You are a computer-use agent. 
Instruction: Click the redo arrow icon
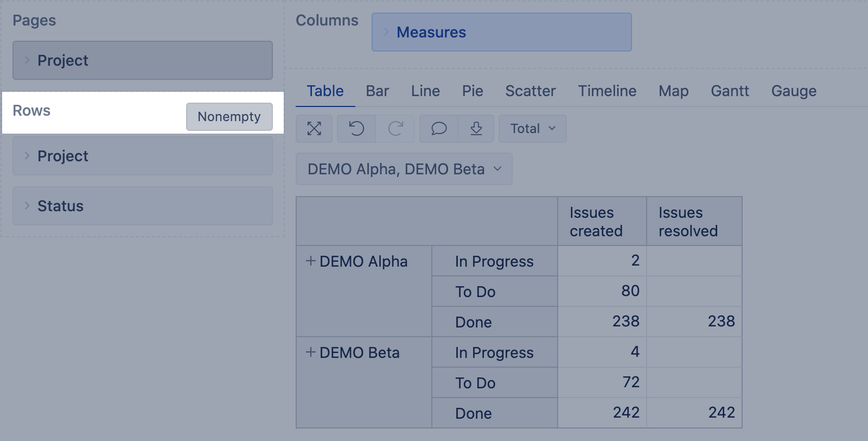coord(395,129)
